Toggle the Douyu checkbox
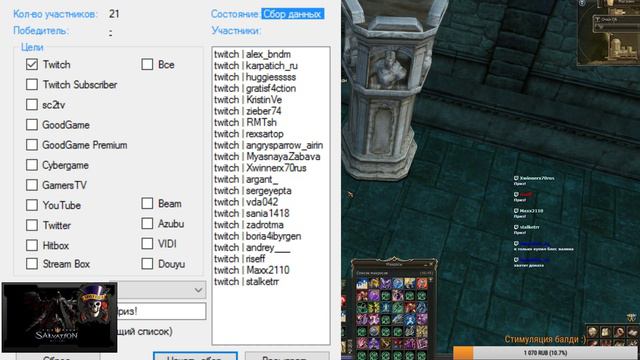Image resolution: width=640 pixels, height=360 pixels. [147, 264]
